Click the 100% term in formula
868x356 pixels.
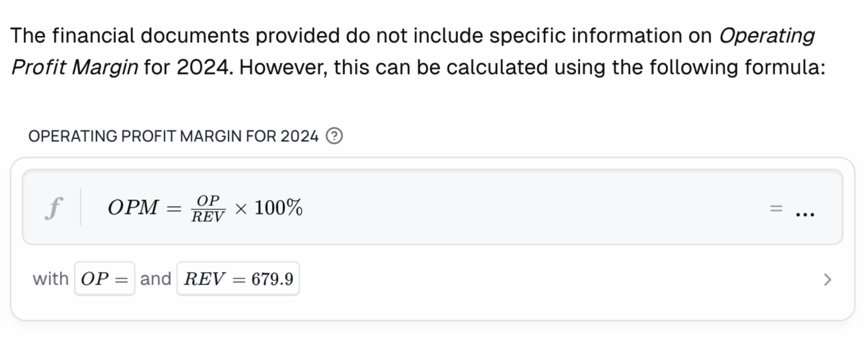[278, 207]
